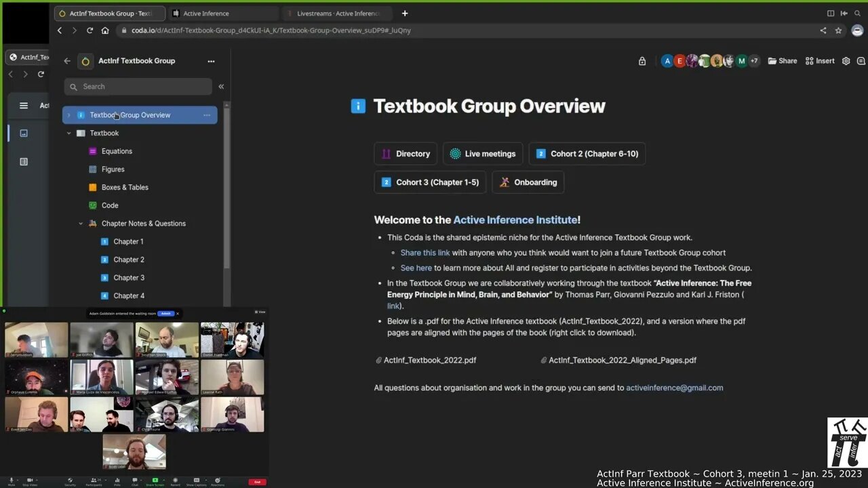Click collaborator avatar E
This screenshot has height=488, width=868.
click(679, 61)
